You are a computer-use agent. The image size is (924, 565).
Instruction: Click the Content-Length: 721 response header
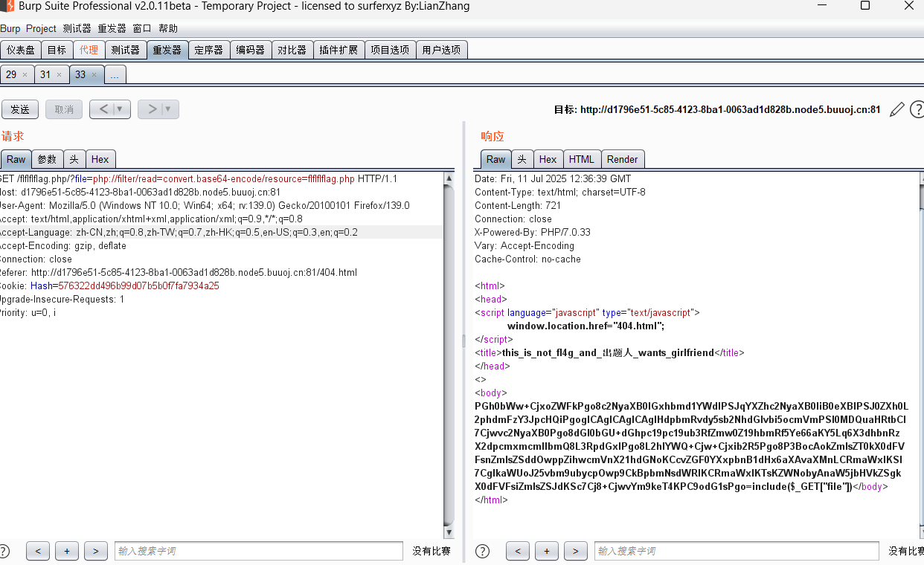tap(518, 206)
